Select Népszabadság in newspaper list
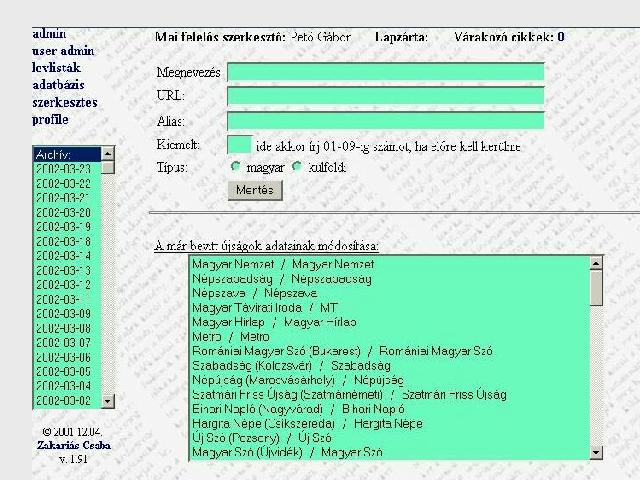Image resolution: width=640 pixels, height=480 pixels. tap(390, 279)
